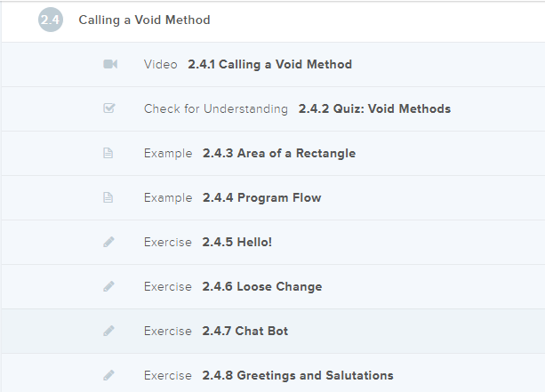The height and width of the screenshot is (392, 545).
Task: Open example 2.4.4 Program Flow
Action: [x=261, y=197]
